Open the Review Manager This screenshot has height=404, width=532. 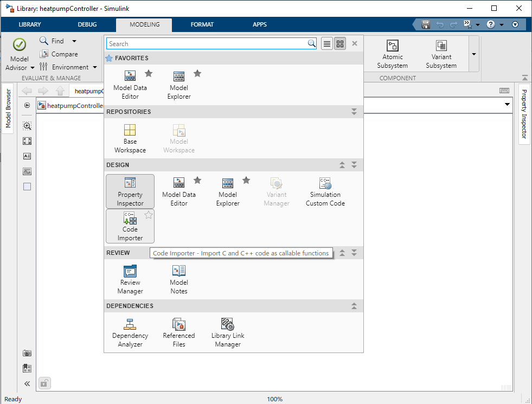[x=130, y=279]
